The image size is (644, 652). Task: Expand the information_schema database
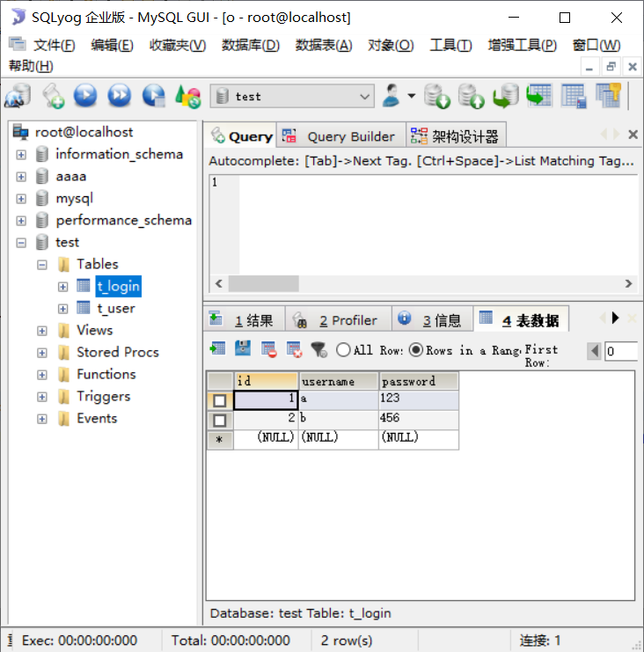[x=21, y=155]
